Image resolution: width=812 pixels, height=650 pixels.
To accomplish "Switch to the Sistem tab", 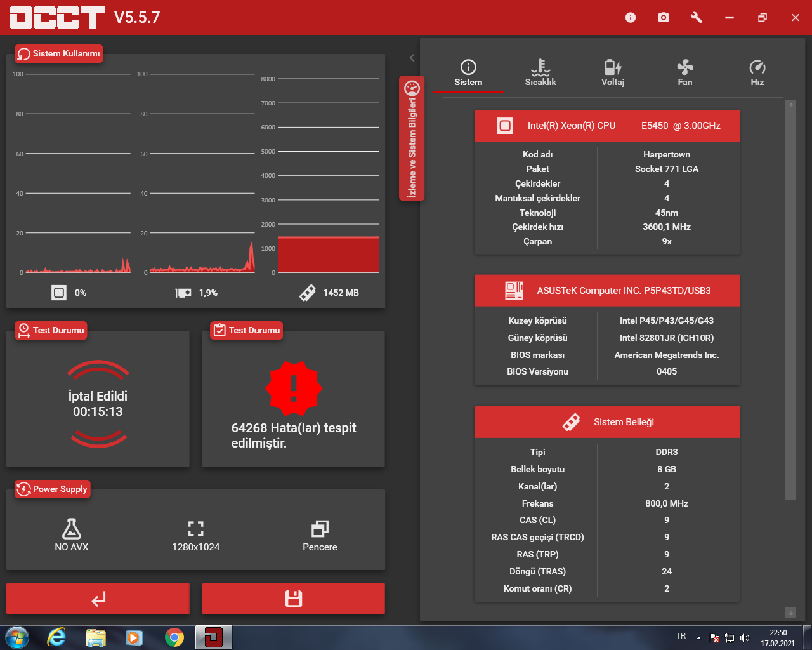I will [468, 73].
